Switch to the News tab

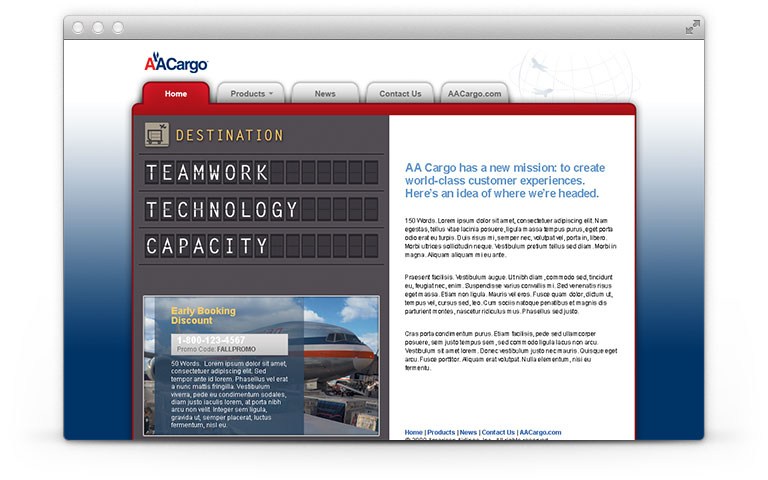[x=325, y=93]
